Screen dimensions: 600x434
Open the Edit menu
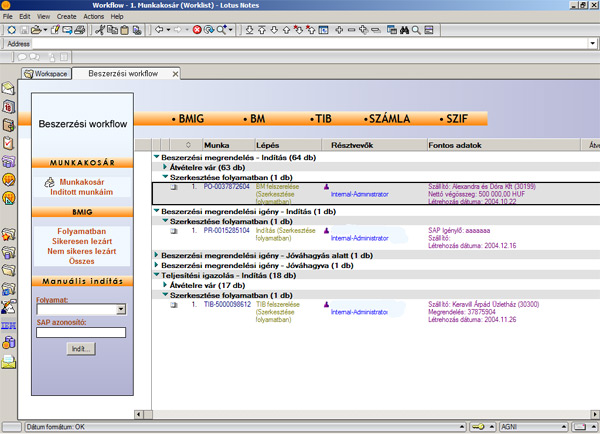pos(25,16)
